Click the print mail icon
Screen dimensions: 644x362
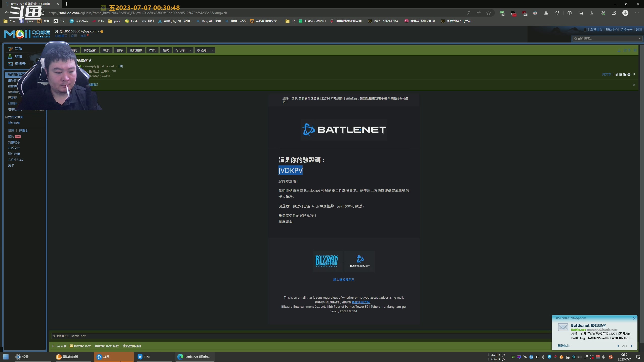[629, 74]
